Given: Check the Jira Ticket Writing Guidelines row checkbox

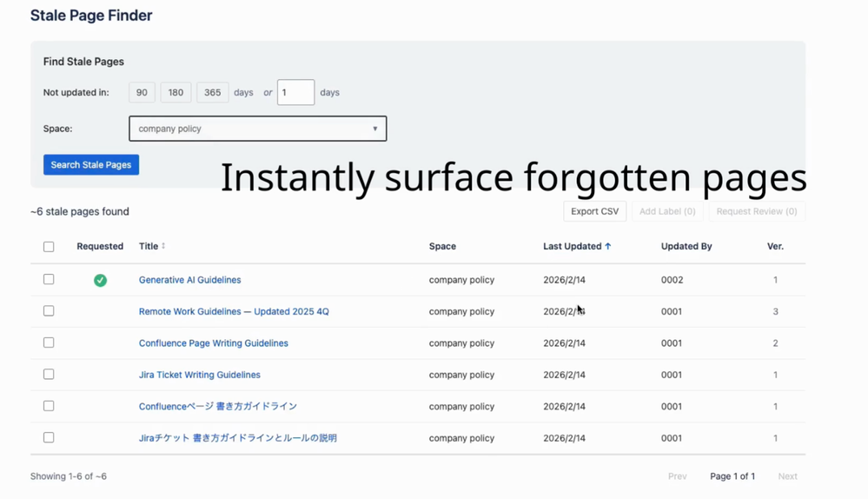Looking at the screenshot, I should coord(49,374).
